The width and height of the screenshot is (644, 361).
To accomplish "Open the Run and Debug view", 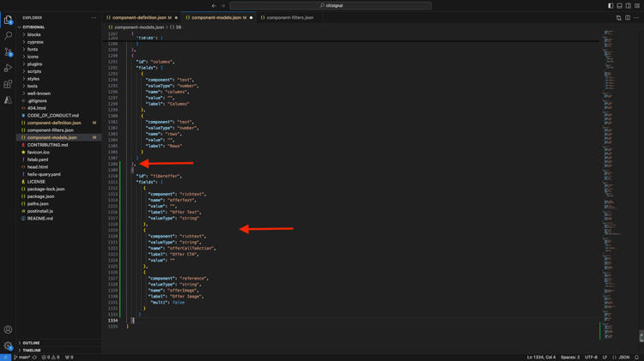I will pos(8,68).
